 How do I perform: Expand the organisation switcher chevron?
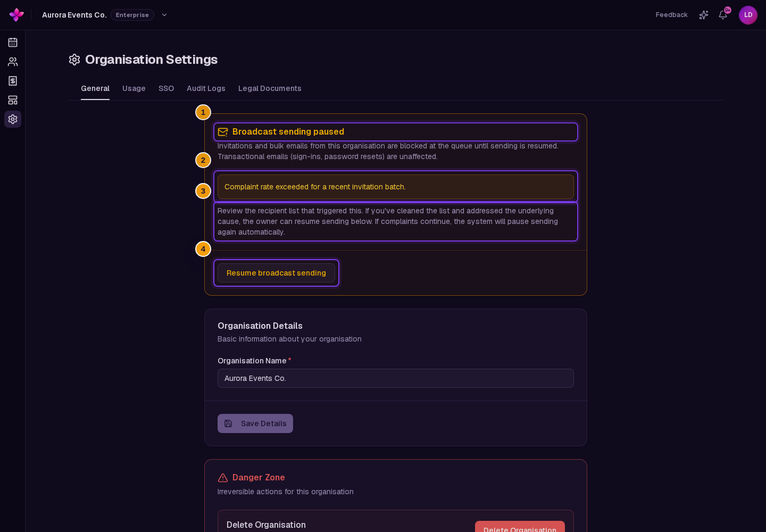click(x=164, y=15)
